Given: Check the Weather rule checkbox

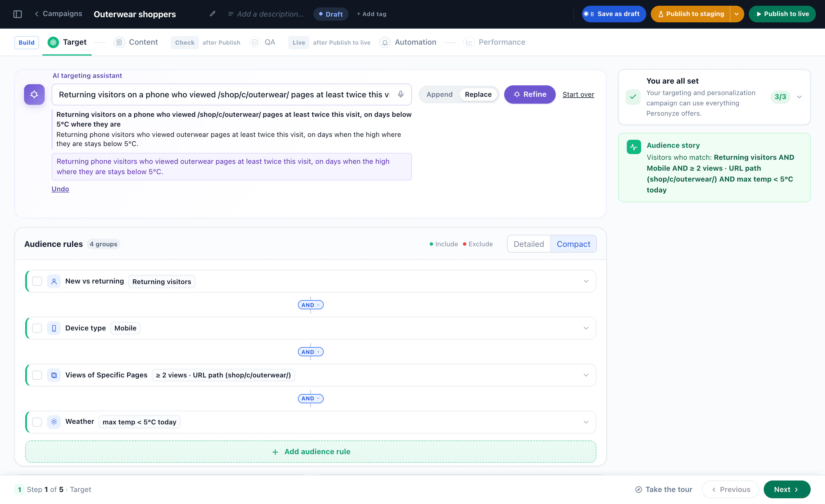Looking at the screenshot, I should coord(37,422).
